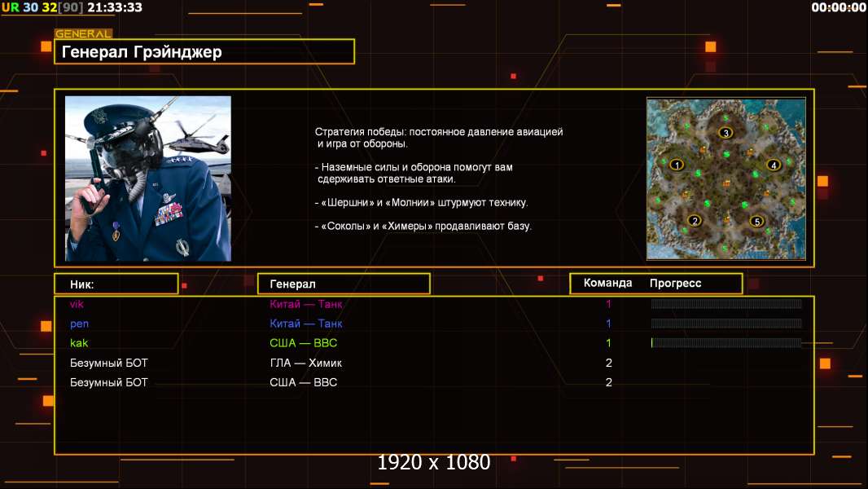
Task: Click the yellow GENERAL tag label
Action: point(83,33)
